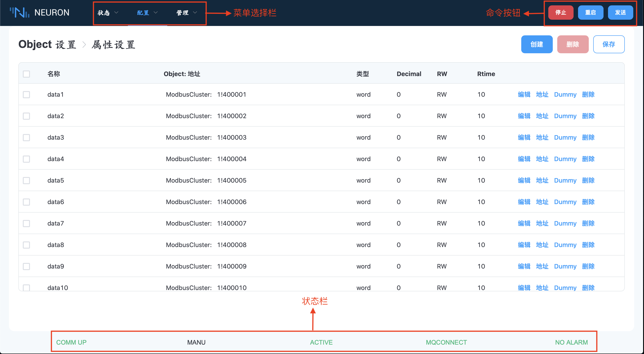Click 删除 in data3 row
The height and width of the screenshot is (354, 644).
pos(588,138)
